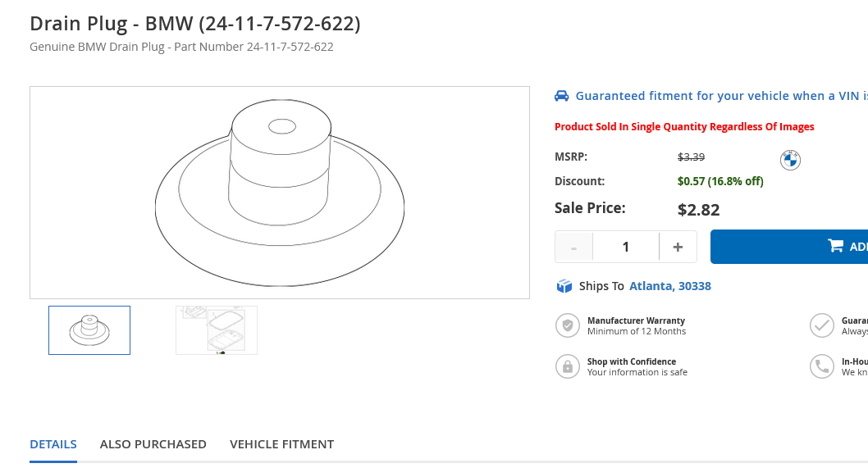The width and height of the screenshot is (868, 468).
Task: Click the shopping cart icon on Add button
Action: (x=835, y=246)
